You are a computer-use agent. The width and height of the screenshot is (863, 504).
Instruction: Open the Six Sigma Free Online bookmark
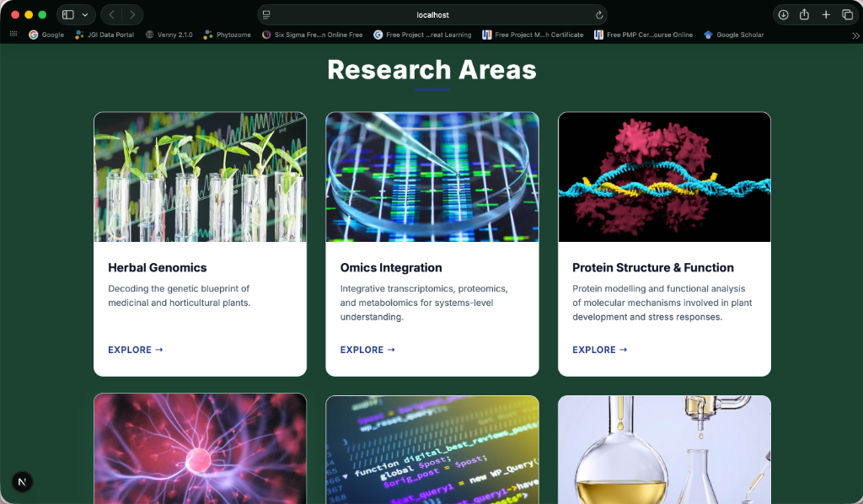[312, 35]
